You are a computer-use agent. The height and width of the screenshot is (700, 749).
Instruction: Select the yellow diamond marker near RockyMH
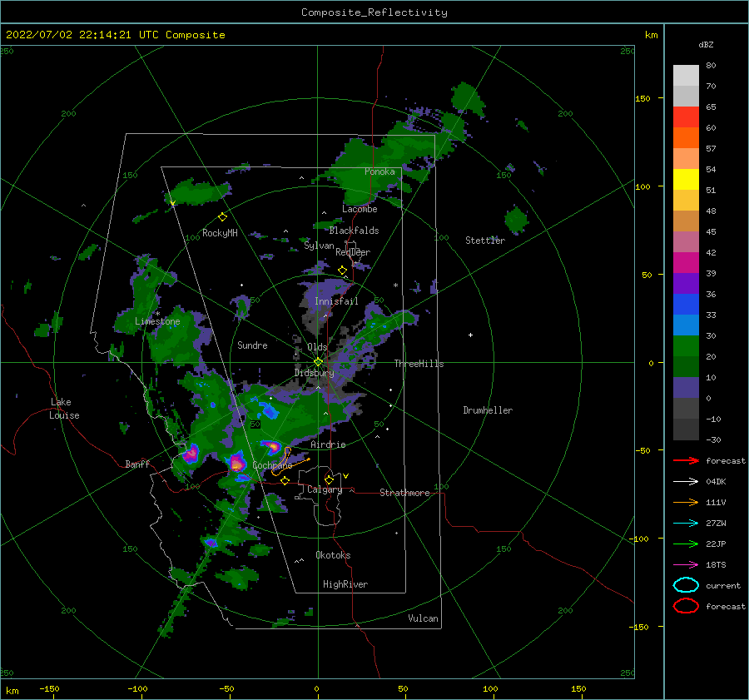222,217
